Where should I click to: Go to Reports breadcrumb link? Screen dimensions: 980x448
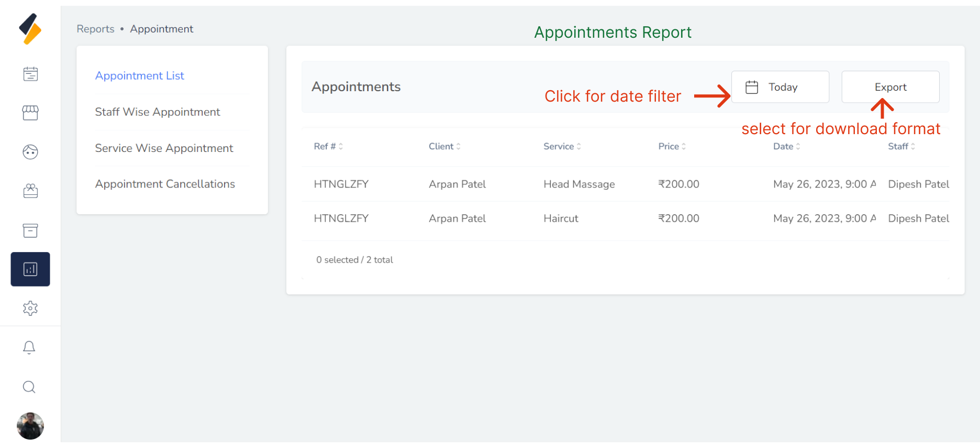point(95,29)
